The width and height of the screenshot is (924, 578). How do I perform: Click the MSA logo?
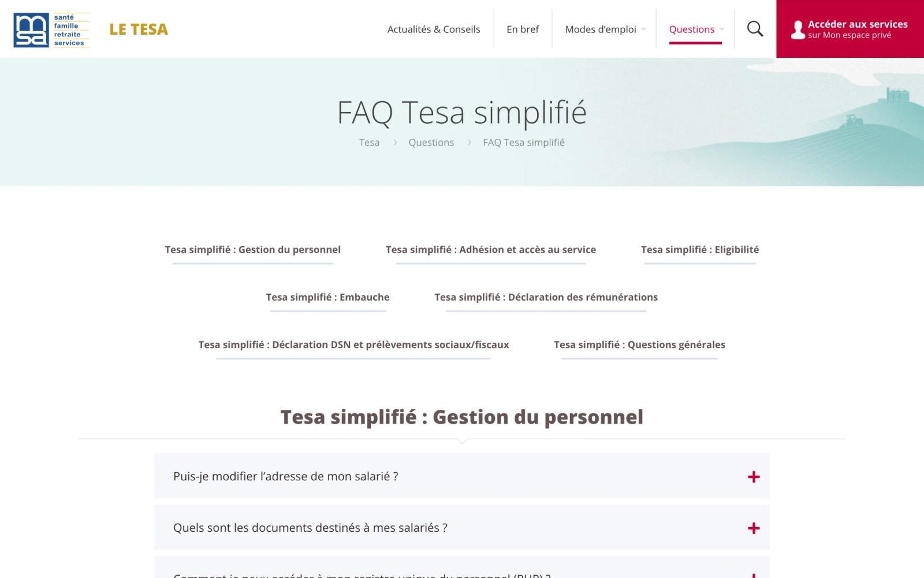pos(51,30)
